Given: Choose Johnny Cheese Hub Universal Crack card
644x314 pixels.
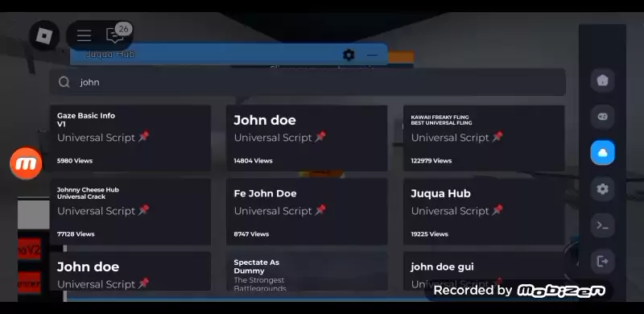Looking at the screenshot, I should pyautogui.click(x=130, y=212).
